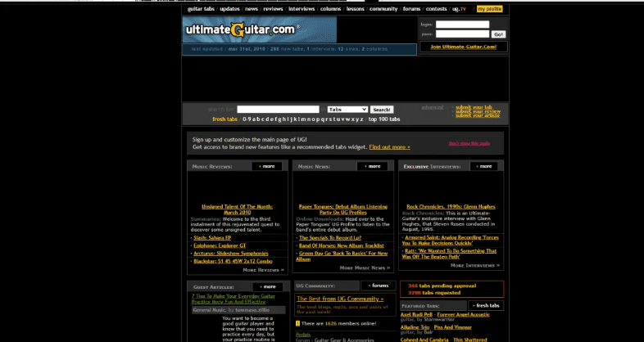Open The Best from UG Community » link
This screenshot has width=644, height=342.
pos(340,299)
